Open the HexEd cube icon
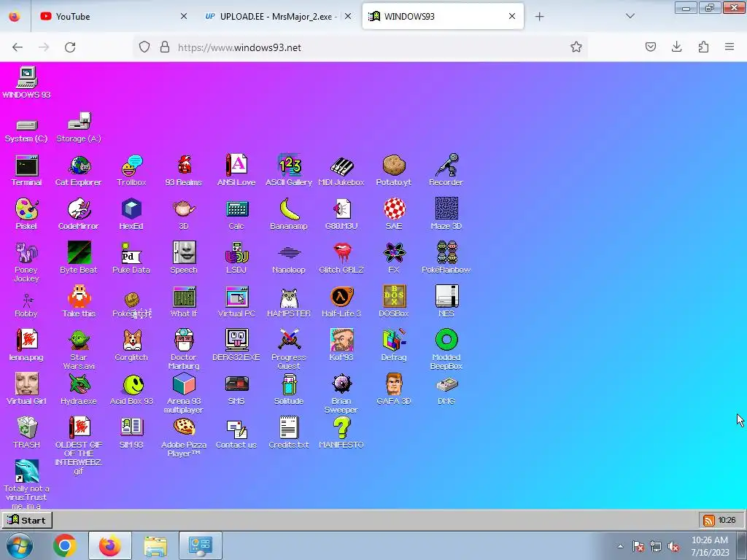 (131, 214)
